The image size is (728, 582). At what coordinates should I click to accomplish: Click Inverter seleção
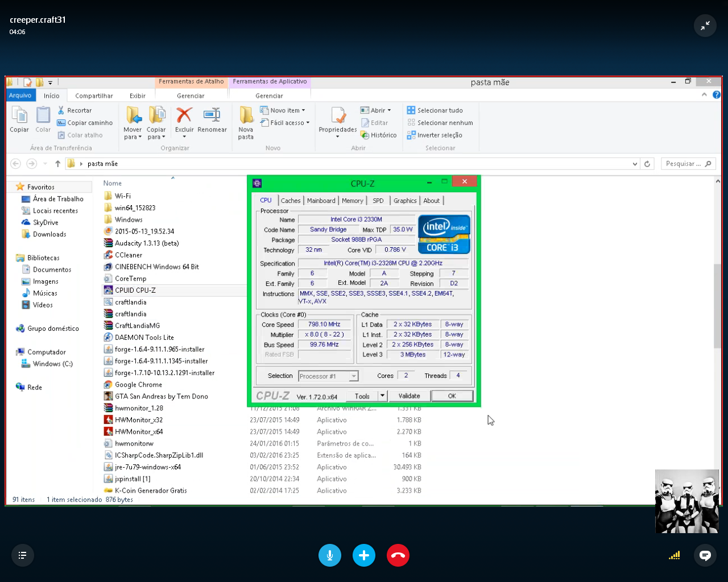point(435,135)
